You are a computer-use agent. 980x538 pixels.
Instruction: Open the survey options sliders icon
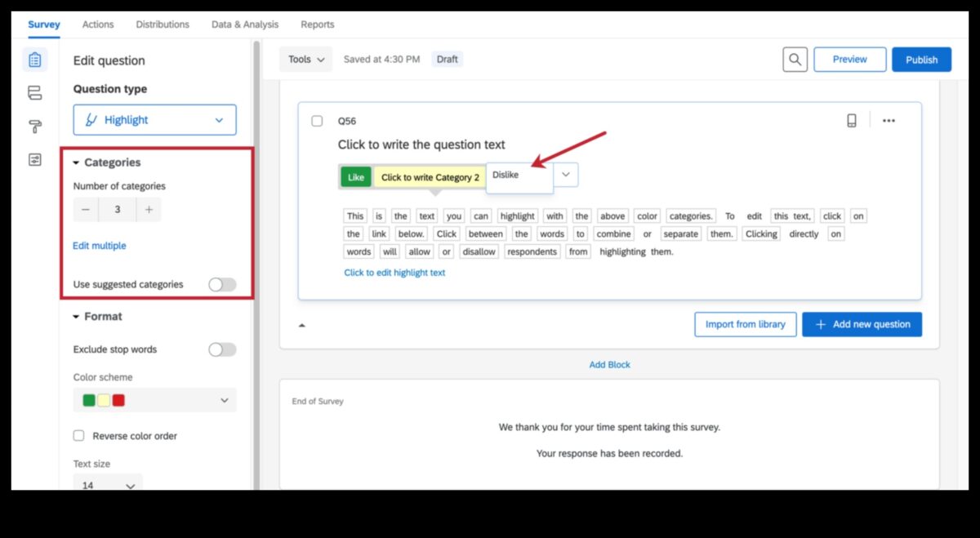coord(34,160)
